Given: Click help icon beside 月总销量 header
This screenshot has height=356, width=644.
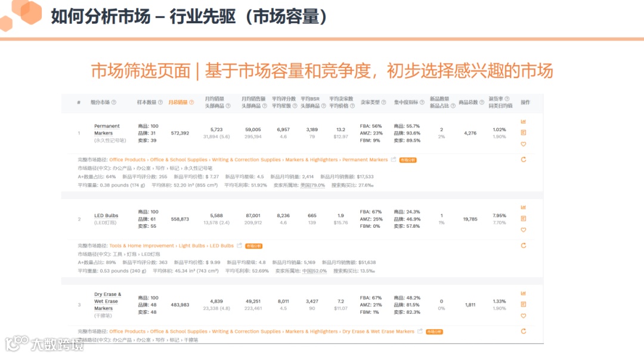Looking at the screenshot, I should (x=191, y=102).
